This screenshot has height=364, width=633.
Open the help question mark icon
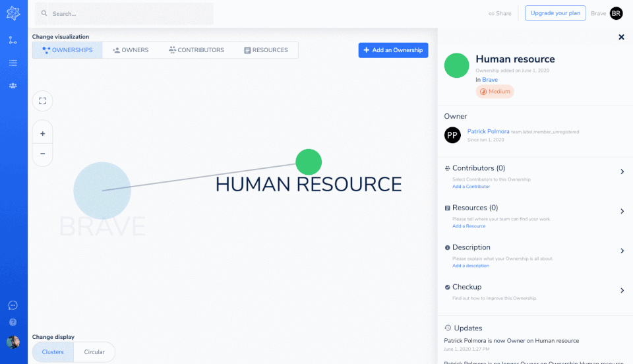pyautogui.click(x=13, y=322)
